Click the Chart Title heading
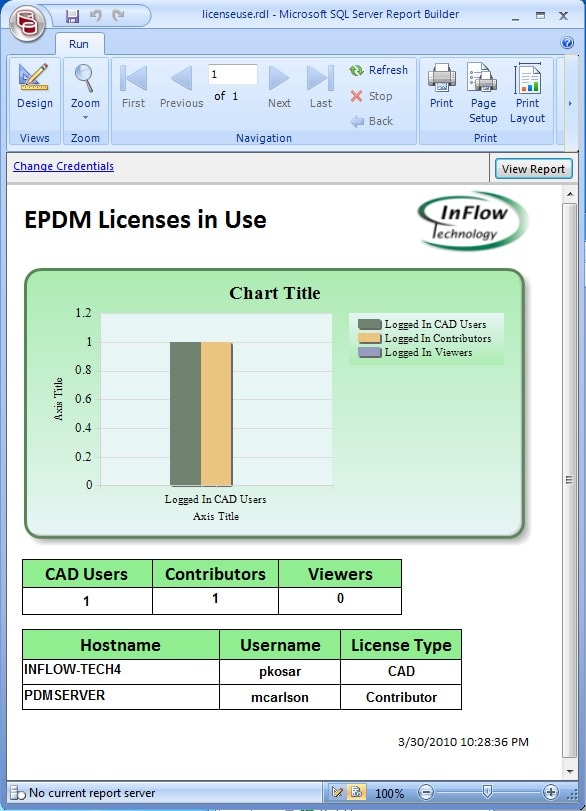The image size is (586, 811). pyautogui.click(x=275, y=293)
